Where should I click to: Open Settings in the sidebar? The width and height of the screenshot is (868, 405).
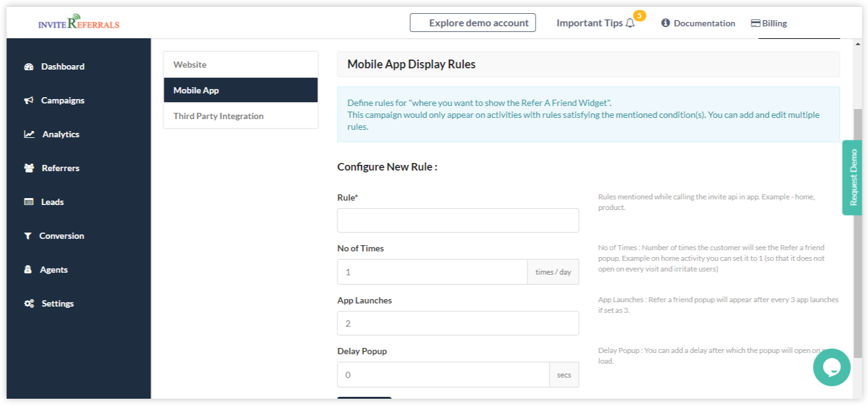pyautogui.click(x=58, y=303)
